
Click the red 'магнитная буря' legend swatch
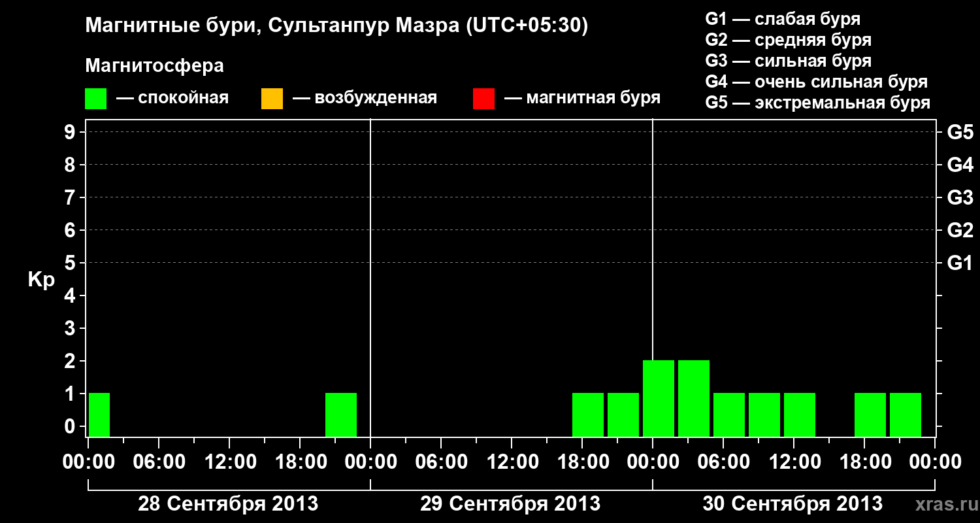[483, 99]
